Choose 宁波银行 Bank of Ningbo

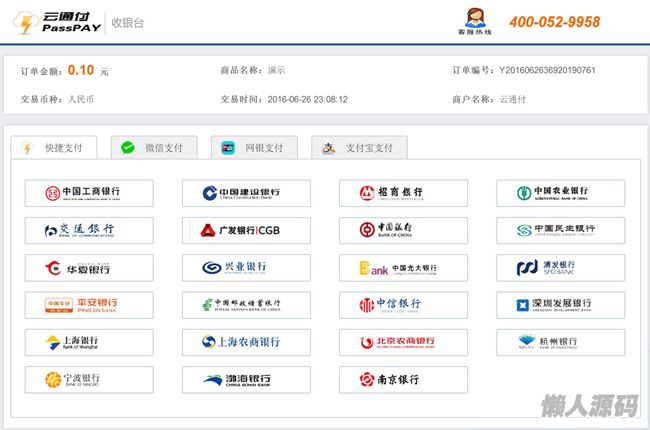click(89, 380)
